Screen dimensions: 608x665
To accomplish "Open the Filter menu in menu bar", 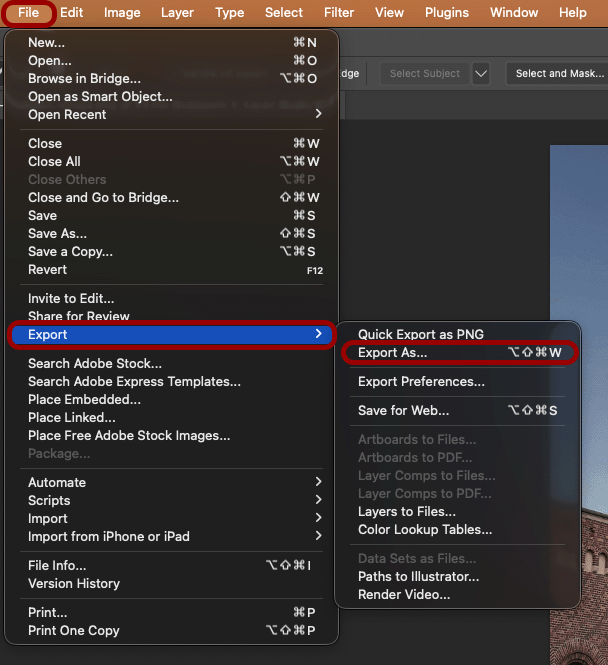I will click(x=339, y=13).
